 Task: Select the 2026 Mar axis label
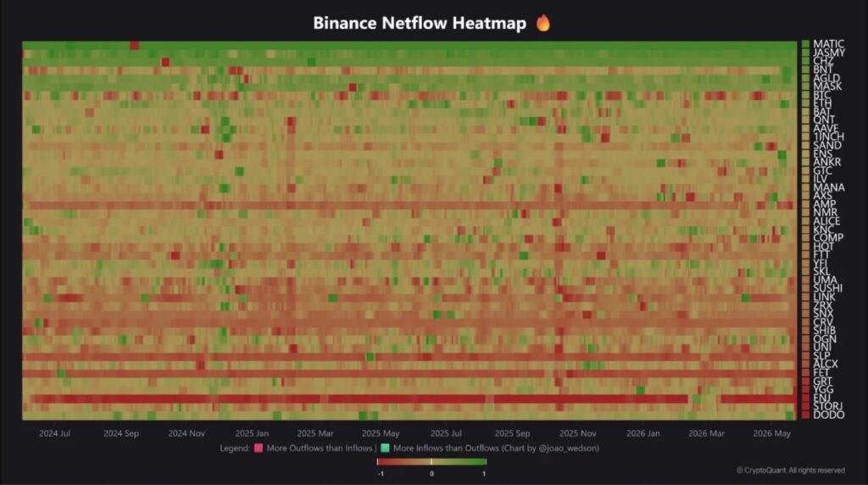point(706,433)
